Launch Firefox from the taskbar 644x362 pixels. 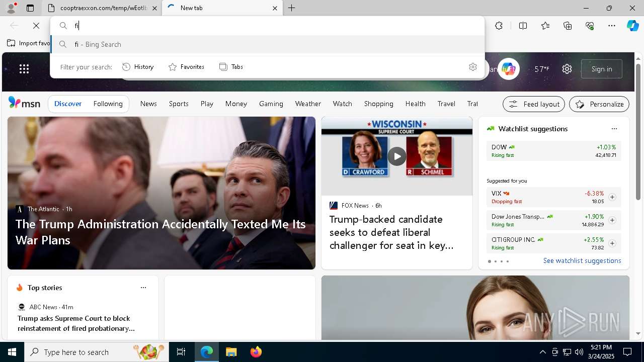(256, 352)
